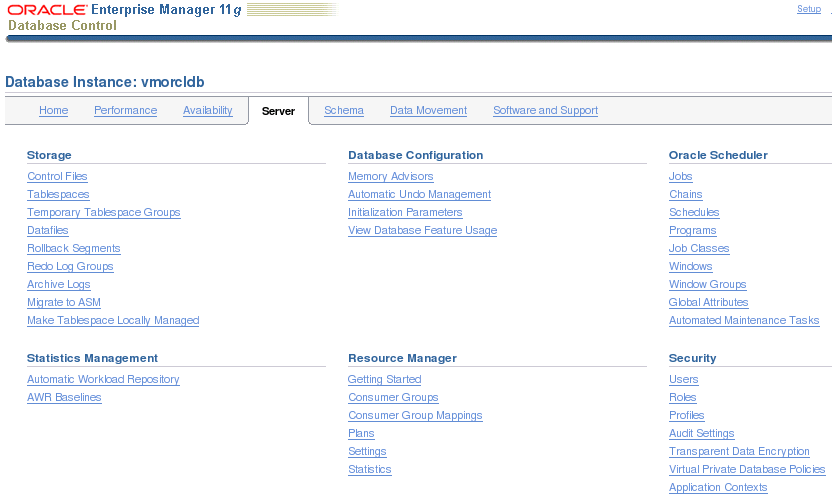Open Memory Advisors
The image size is (832, 501).
tap(391, 176)
